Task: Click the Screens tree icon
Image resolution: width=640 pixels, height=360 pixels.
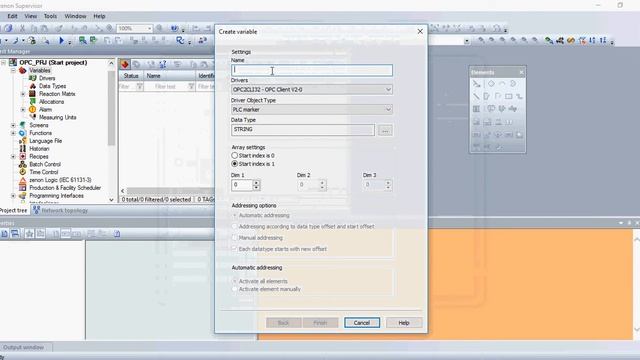Action: click(x=23, y=125)
